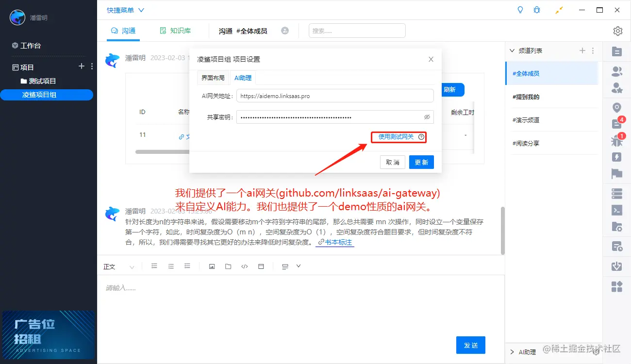Send the message with 发送 button
This screenshot has width=631, height=364.
471,345
